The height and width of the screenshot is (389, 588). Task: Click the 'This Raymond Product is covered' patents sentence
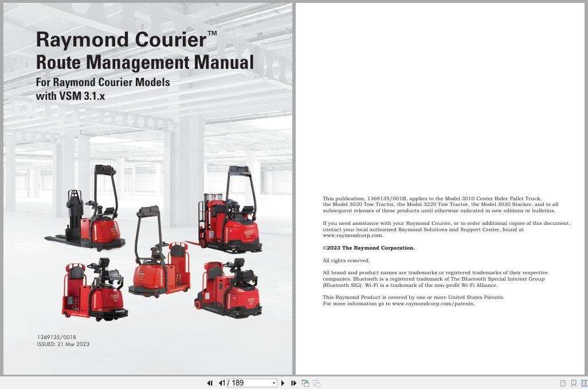point(414,297)
